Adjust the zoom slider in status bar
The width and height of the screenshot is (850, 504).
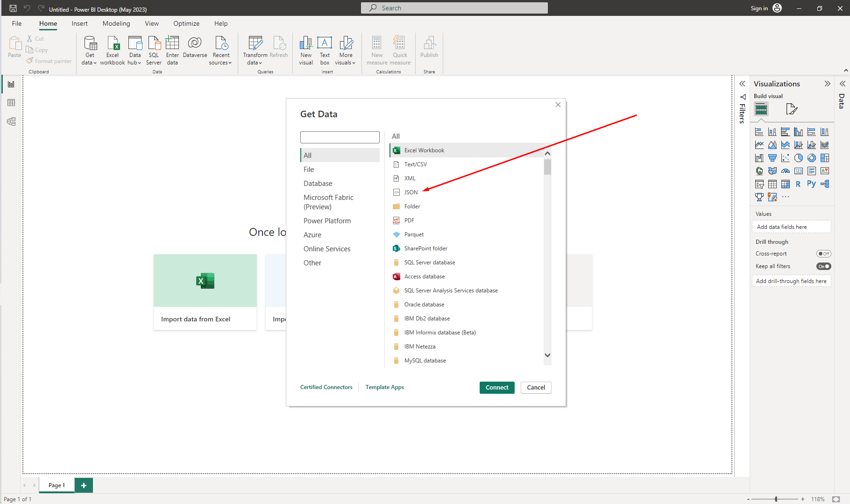(776, 499)
